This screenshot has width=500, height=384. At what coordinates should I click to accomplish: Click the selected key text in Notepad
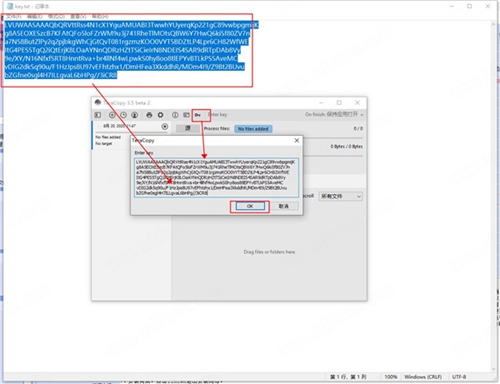pyautogui.click(x=132, y=50)
